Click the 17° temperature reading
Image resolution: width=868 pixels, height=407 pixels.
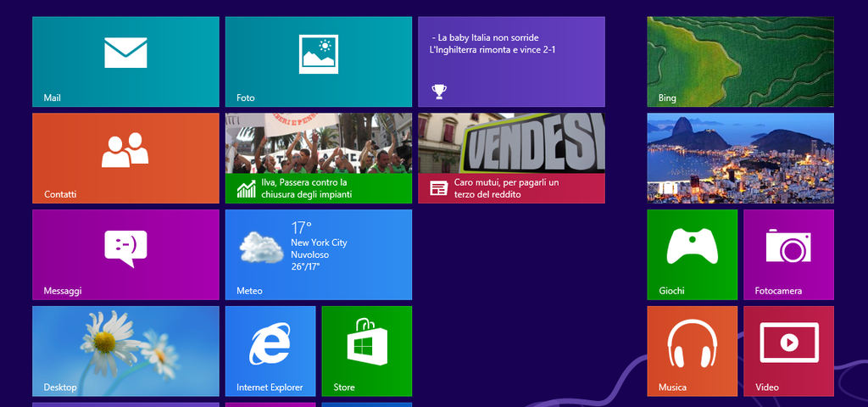pos(302,228)
